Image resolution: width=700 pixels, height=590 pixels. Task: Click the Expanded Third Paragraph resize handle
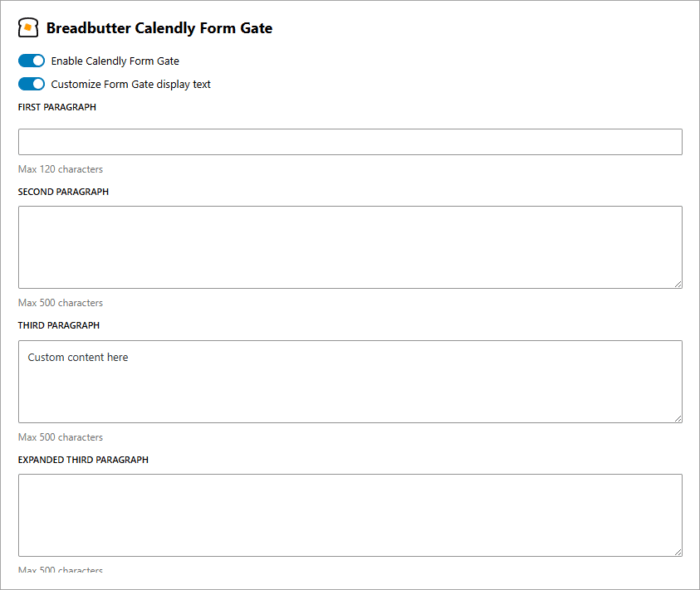(677, 551)
